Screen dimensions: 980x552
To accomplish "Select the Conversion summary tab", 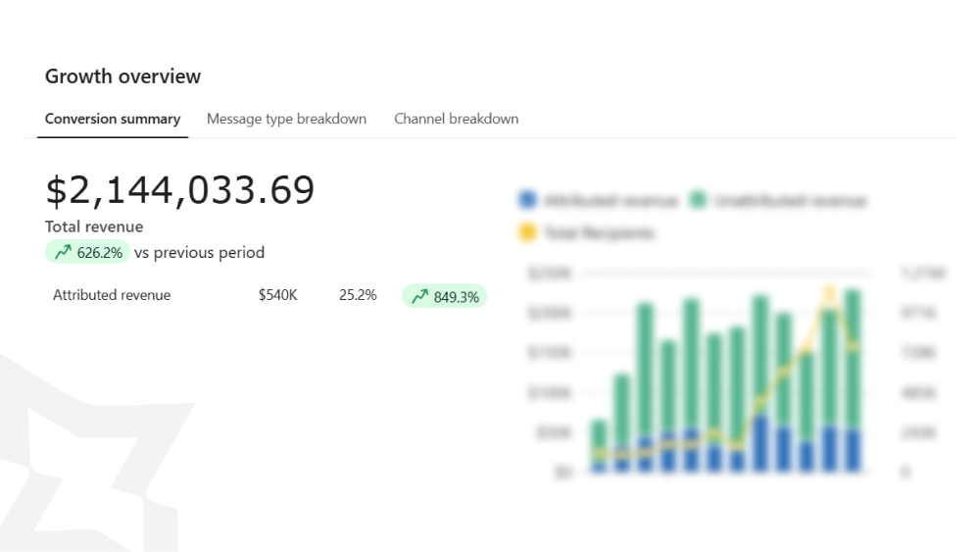I will pyautogui.click(x=113, y=119).
